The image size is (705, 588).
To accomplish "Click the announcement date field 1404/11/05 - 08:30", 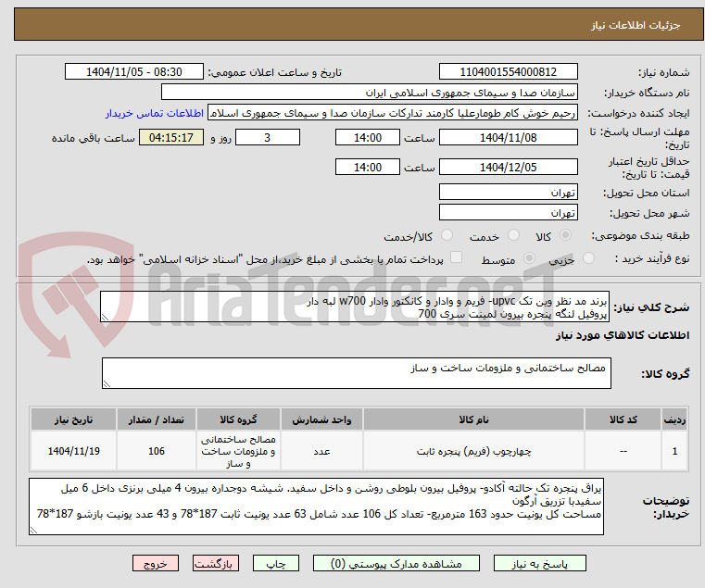I will coord(134,72).
